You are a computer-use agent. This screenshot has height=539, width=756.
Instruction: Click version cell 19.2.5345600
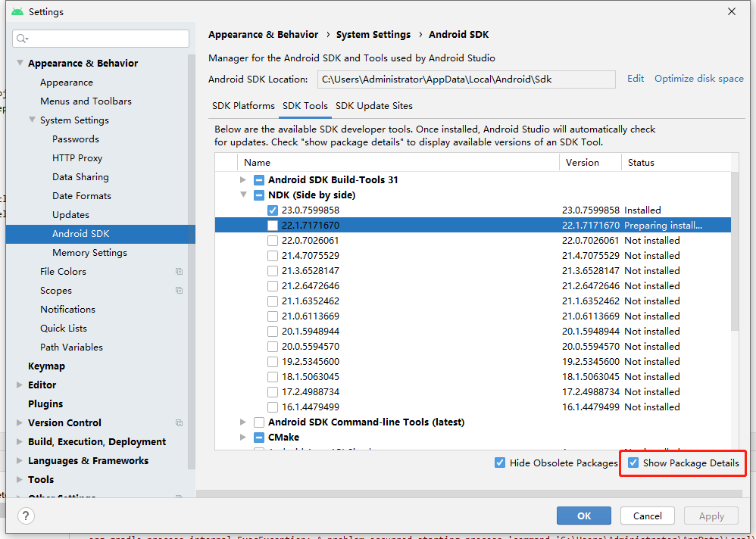(591, 362)
